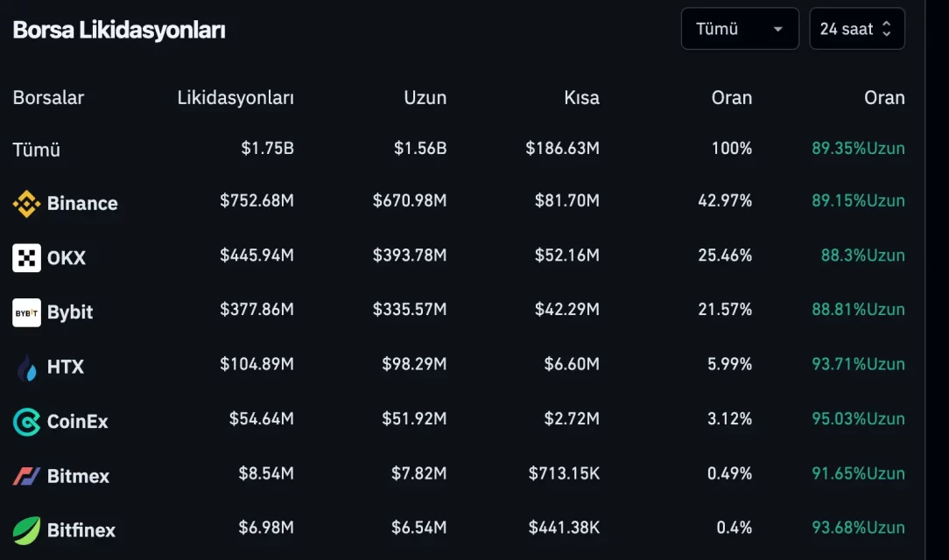The height and width of the screenshot is (560, 949).
Task: Open the 24 saat timeframe selector
Action: coord(856,29)
